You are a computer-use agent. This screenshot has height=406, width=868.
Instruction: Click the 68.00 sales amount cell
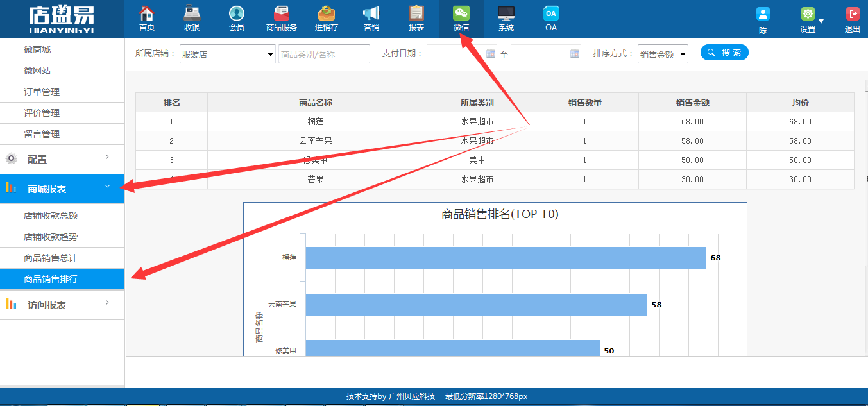(693, 122)
